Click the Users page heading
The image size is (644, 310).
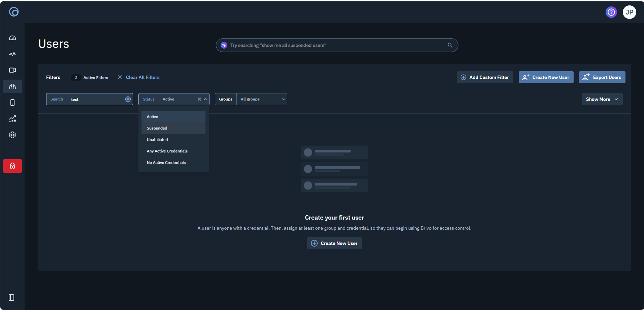pos(54,44)
